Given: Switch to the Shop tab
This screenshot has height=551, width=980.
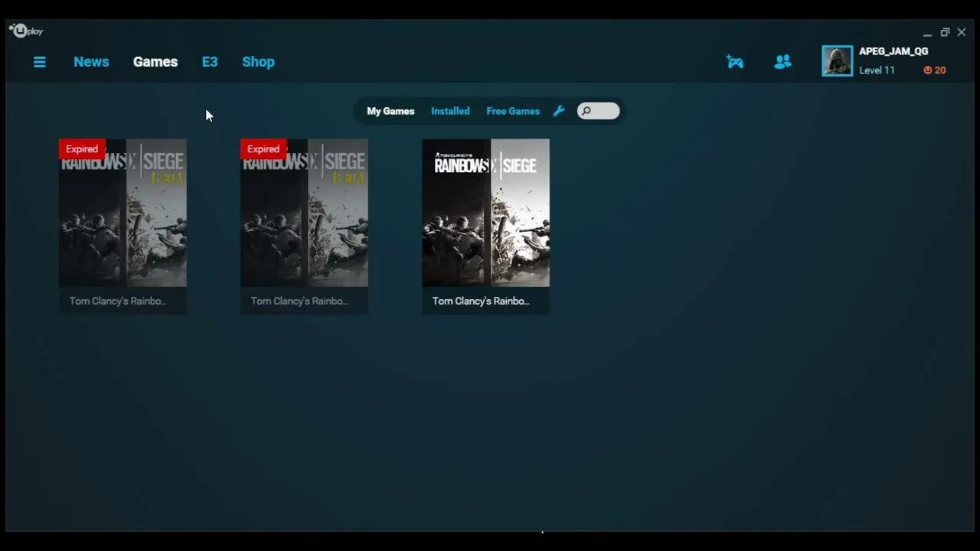Looking at the screenshot, I should click(258, 62).
